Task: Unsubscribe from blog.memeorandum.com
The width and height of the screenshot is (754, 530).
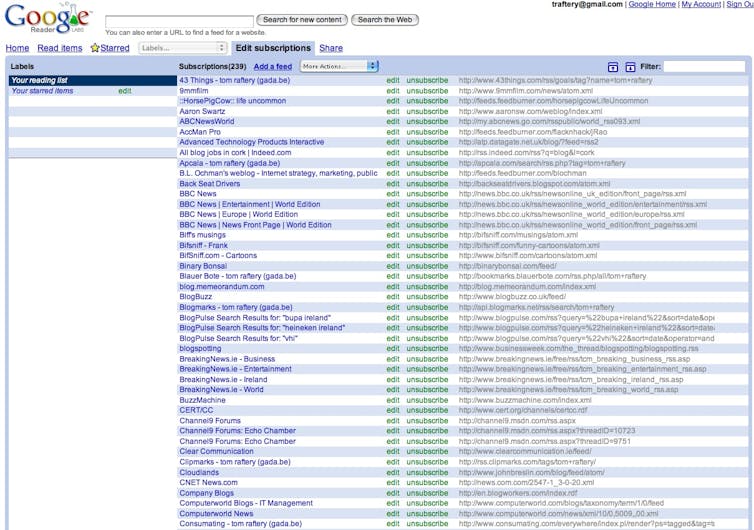Action: pyautogui.click(x=427, y=286)
